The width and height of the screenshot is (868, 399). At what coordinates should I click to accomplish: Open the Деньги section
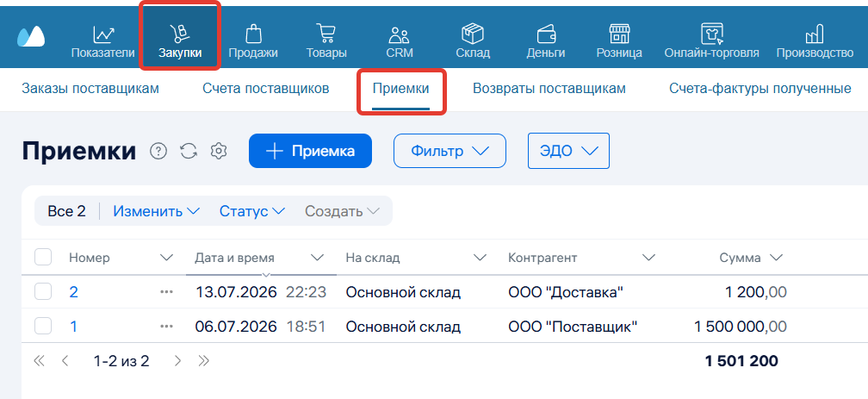coord(546,42)
